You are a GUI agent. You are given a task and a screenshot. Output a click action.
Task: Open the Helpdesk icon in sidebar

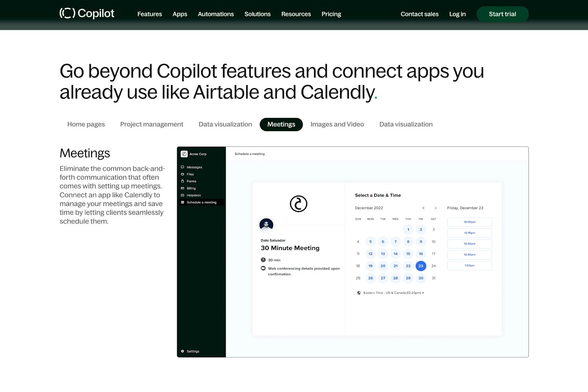tap(183, 195)
